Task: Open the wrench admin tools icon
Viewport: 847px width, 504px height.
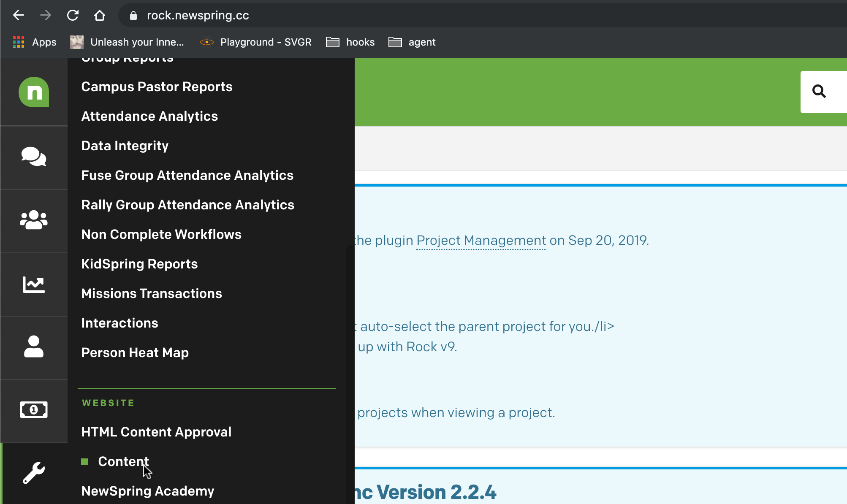Action: tap(34, 473)
